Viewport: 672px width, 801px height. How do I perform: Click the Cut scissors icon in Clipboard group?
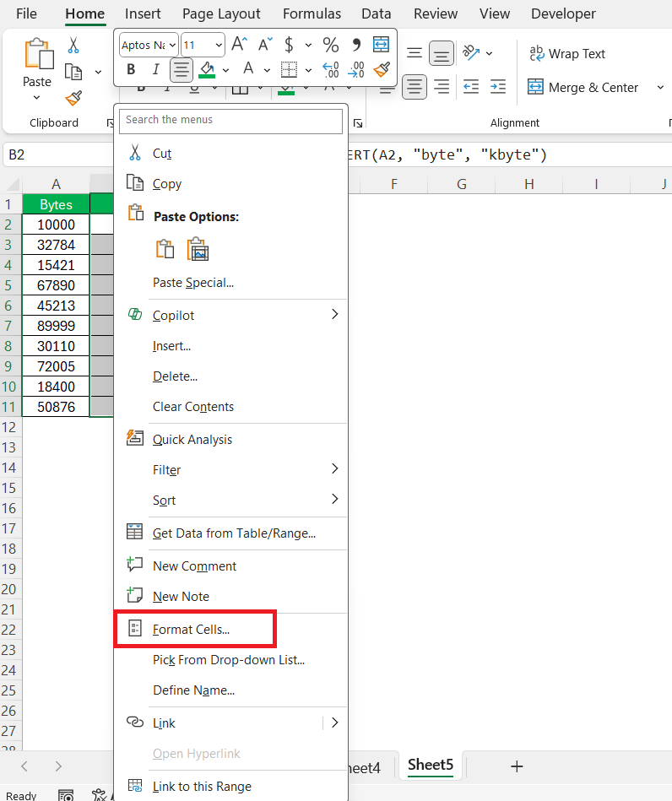pyautogui.click(x=73, y=45)
